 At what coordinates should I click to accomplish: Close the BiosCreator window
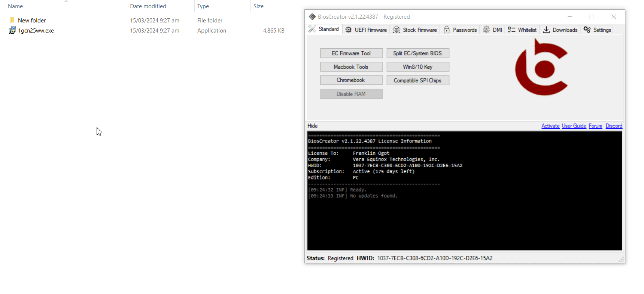point(614,16)
